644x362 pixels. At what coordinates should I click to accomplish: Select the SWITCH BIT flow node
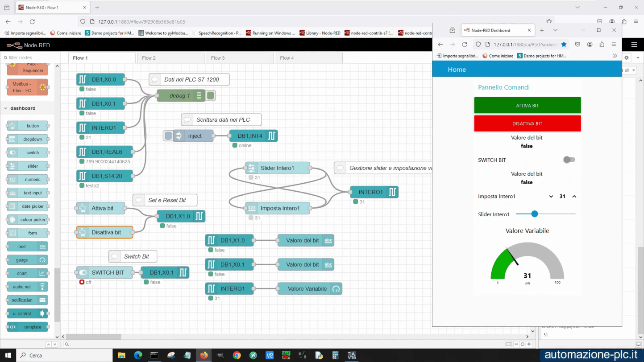(104, 272)
